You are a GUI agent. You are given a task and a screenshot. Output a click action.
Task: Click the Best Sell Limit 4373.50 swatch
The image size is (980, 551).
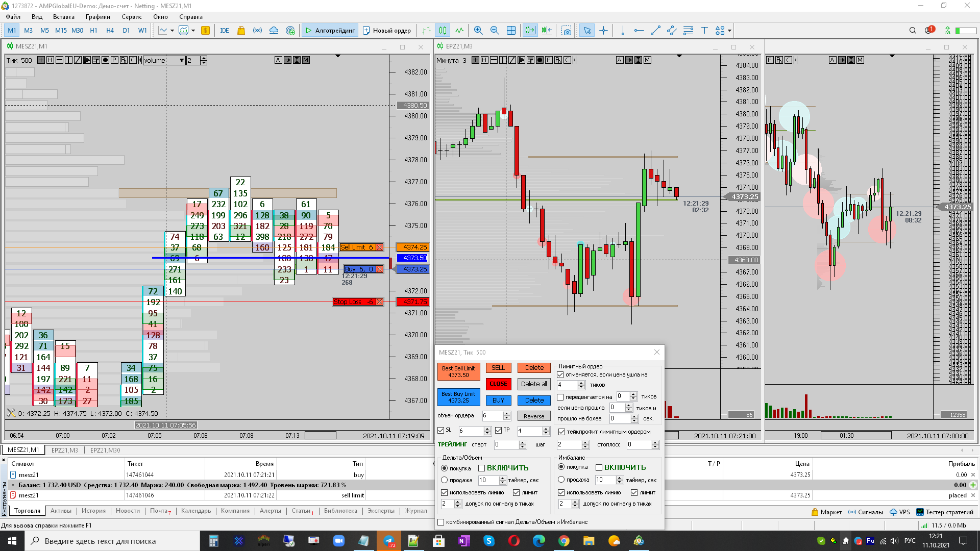pyautogui.click(x=458, y=371)
